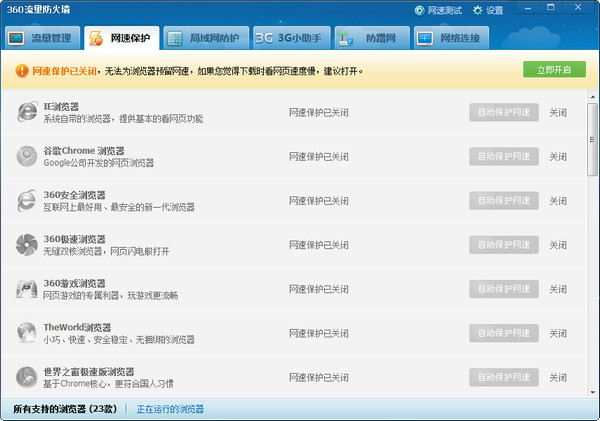Click the 360游戏浏览器 icon
600x421 pixels.
(x=27, y=289)
